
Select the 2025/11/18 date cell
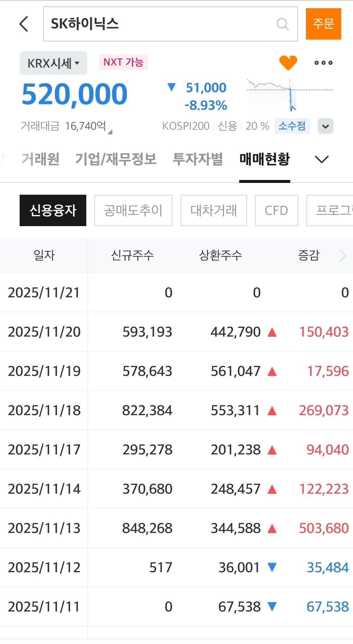click(44, 410)
